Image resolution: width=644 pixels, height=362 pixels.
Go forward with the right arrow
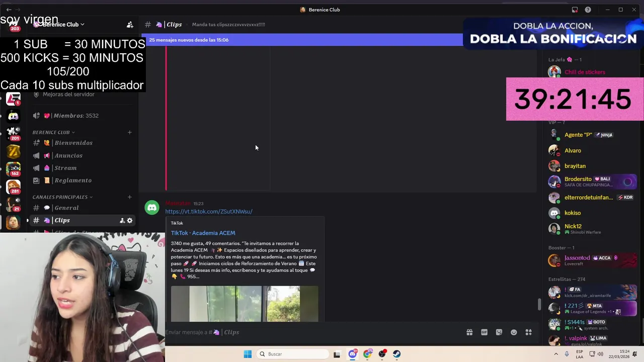coord(19,10)
